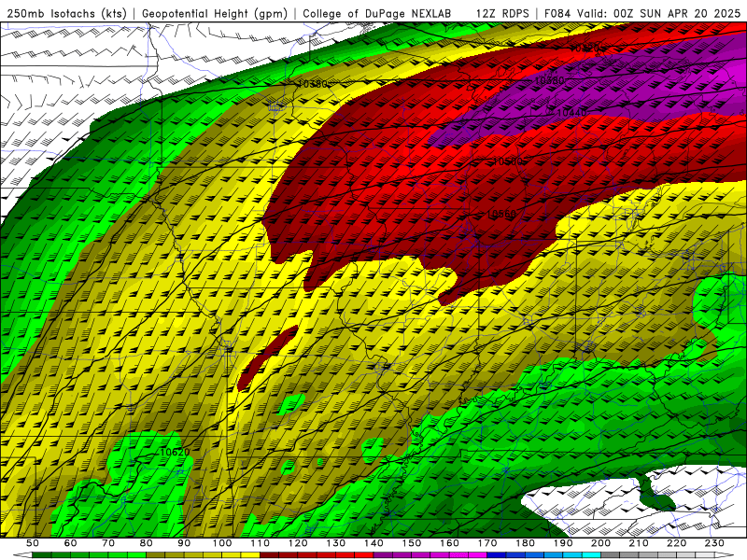Click the 10500 height contour label
The width and height of the screenshot is (747, 560).
(x=507, y=161)
